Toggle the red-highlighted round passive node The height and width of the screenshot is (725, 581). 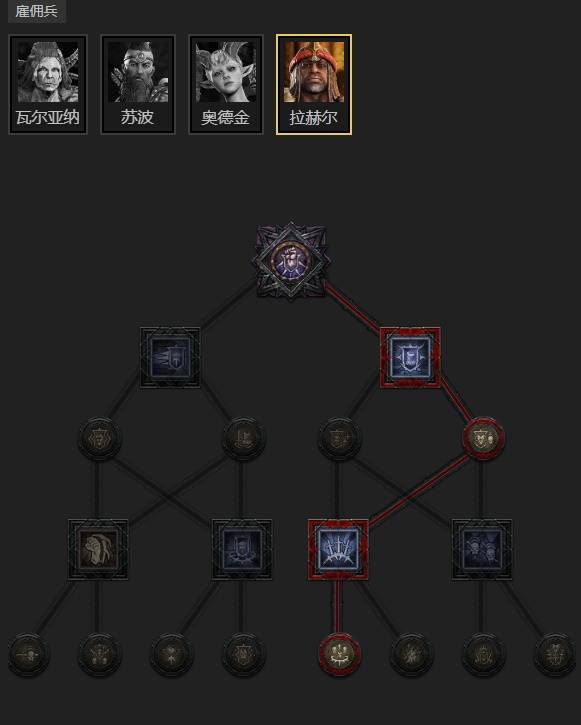[x=484, y=438]
